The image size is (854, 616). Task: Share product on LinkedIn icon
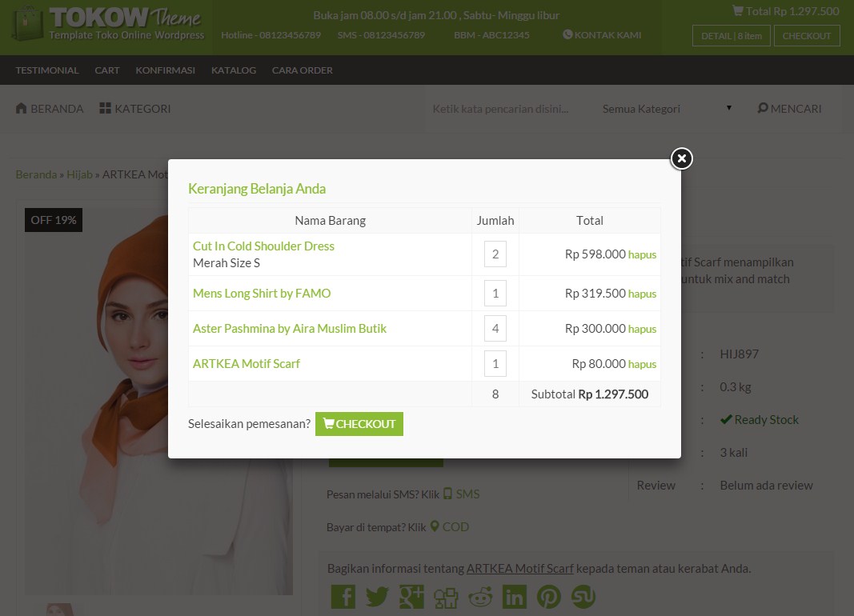515,597
